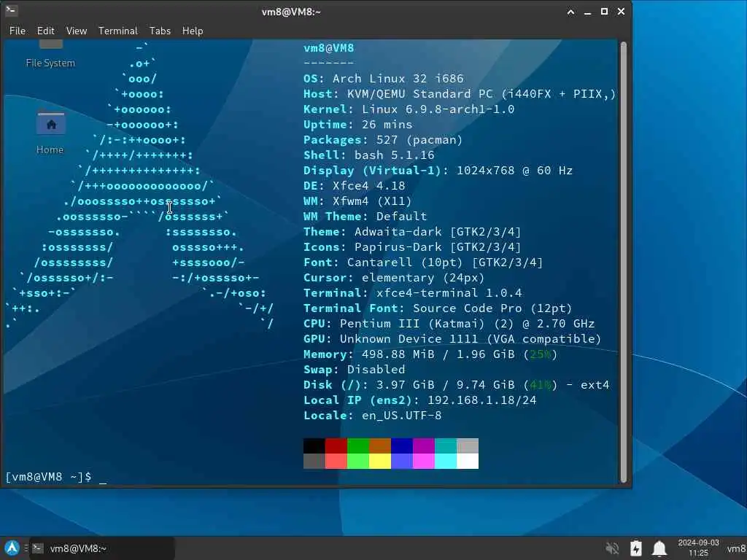Viewport: 747px width, 560px height.
Task: Click the vm8 user button in panel
Action: click(x=736, y=548)
